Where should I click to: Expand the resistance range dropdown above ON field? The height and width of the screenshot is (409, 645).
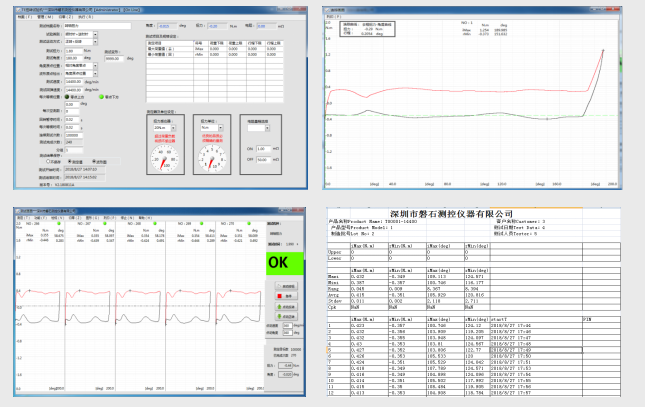[x=261, y=128]
